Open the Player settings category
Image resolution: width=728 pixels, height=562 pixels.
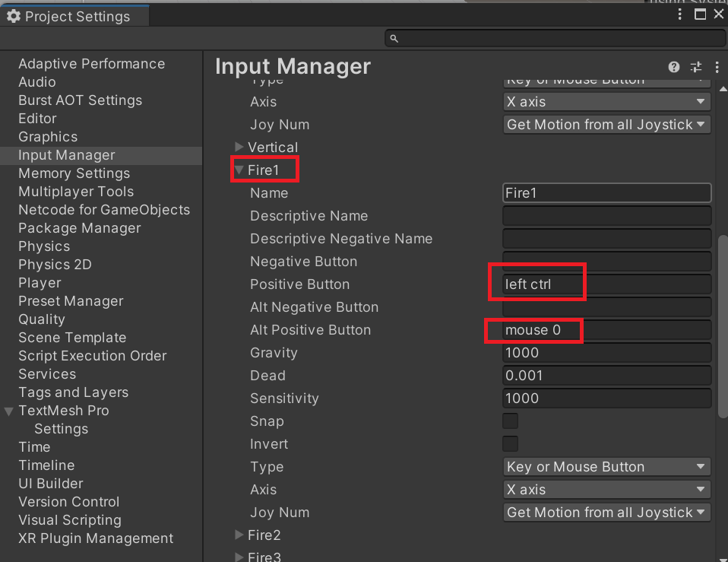pyautogui.click(x=40, y=283)
